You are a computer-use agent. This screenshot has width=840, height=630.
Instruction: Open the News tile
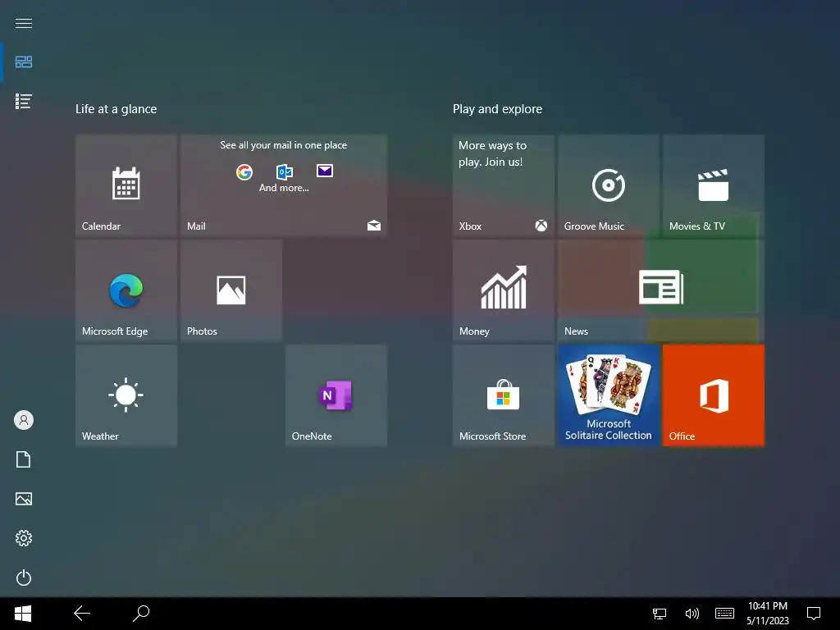coord(661,290)
